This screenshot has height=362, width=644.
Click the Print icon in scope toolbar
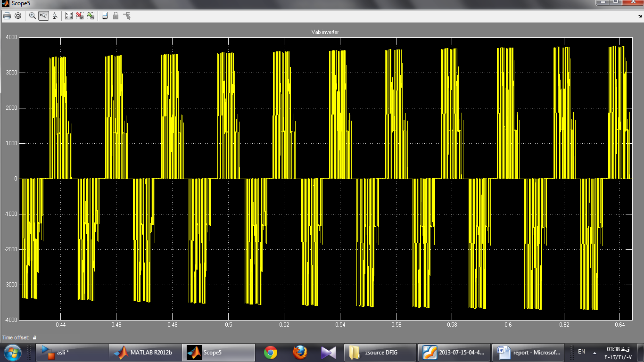coord(7,16)
